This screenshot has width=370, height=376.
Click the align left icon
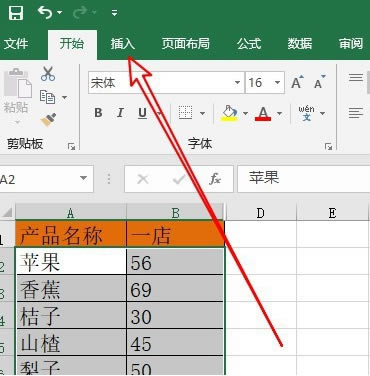(356, 113)
